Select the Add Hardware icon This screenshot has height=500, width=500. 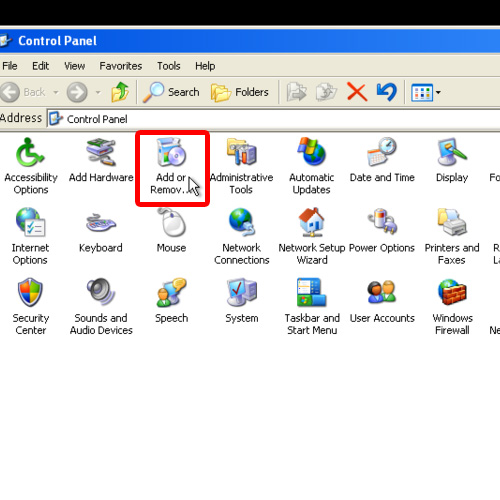(x=101, y=152)
